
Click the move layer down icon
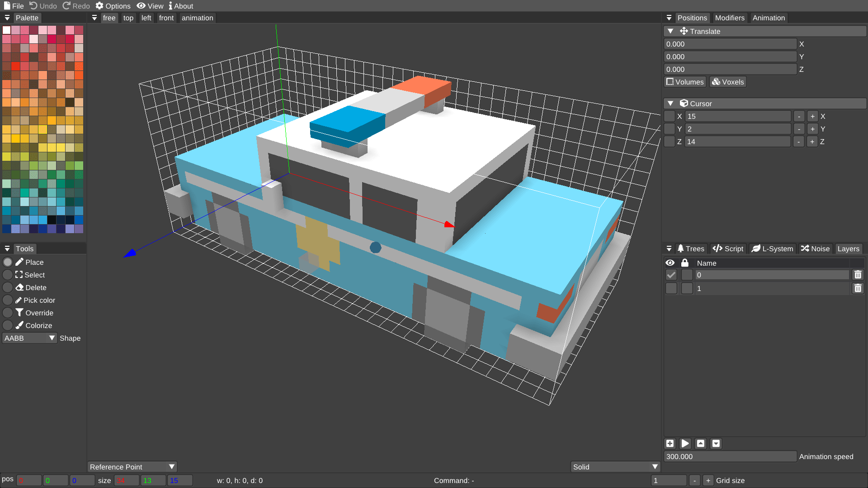tap(716, 444)
